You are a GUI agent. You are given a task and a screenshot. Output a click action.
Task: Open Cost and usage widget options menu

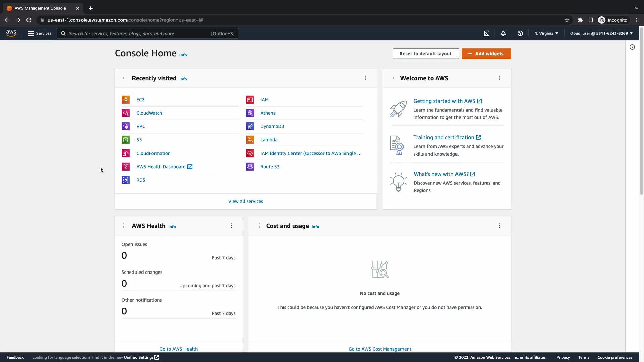coord(500,226)
